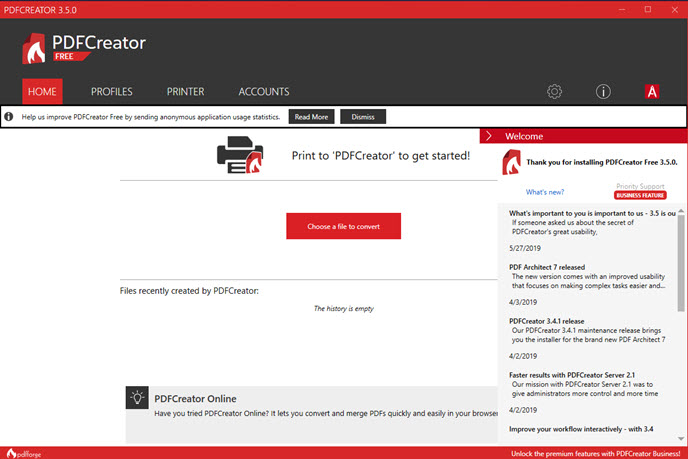The image size is (688, 459).
Task: Click the printer icon near Print to PDFCreator
Action: [240, 155]
